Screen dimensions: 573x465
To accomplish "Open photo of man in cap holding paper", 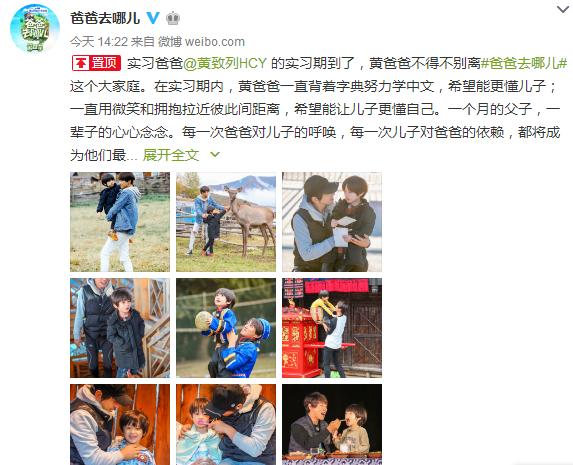I will (332, 222).
